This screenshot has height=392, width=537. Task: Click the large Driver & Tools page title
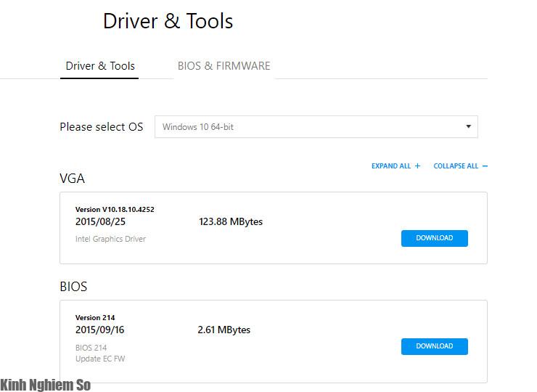168,21
